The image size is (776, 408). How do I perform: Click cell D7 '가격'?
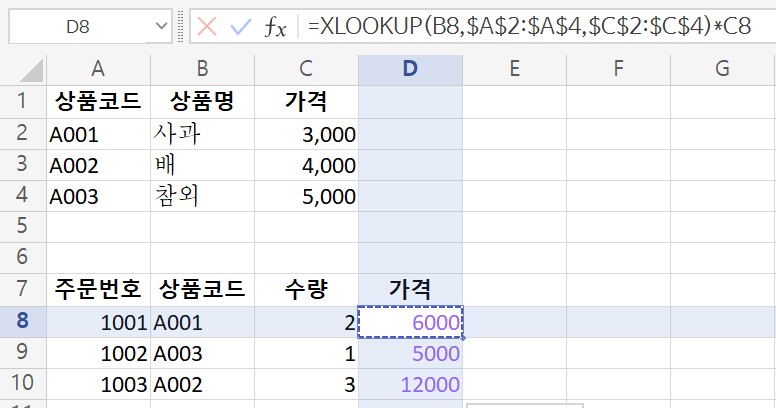pos(410,289)
